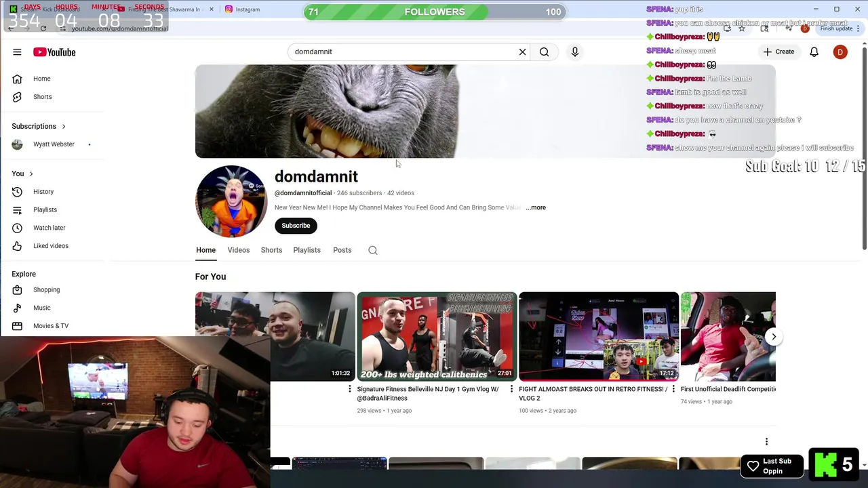Open options menu for Retro Fitness video
868x488 pixels.
tap(673, 389)
